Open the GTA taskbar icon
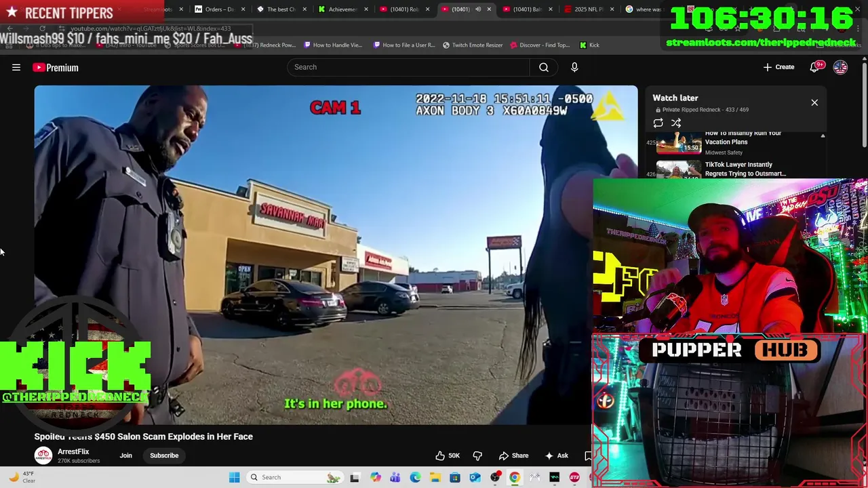This screenshot has height=488, width=868. [x=574, y=477]
